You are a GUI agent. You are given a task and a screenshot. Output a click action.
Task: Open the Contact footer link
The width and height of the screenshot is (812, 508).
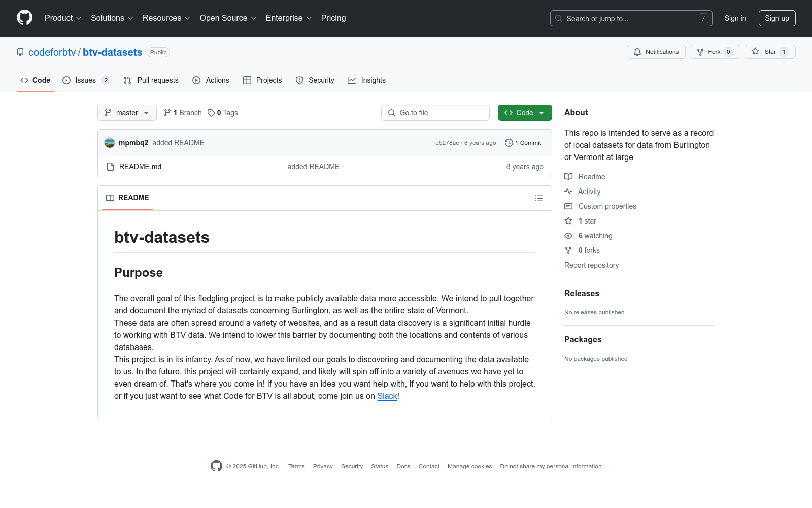(x=429, y=466)
